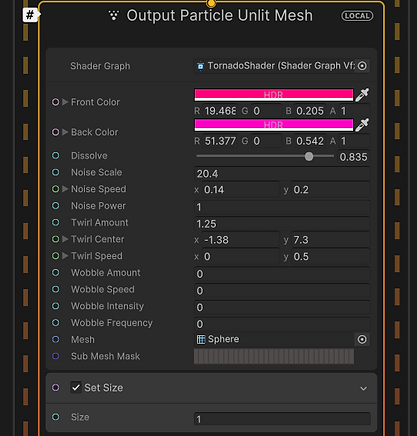Toggle the LOCAL space badge

(357, 16)
